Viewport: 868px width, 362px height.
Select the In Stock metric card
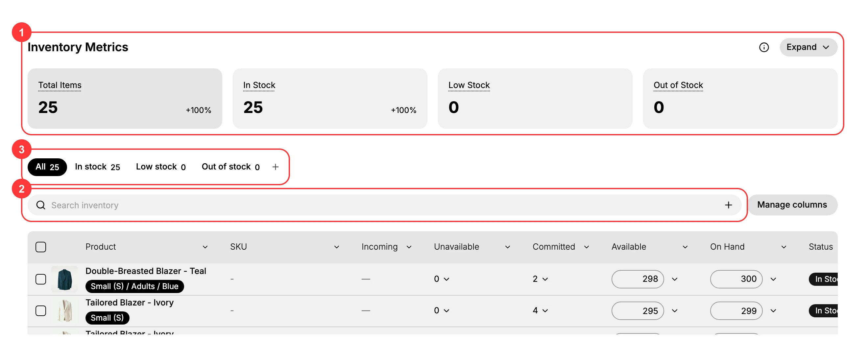330,98
